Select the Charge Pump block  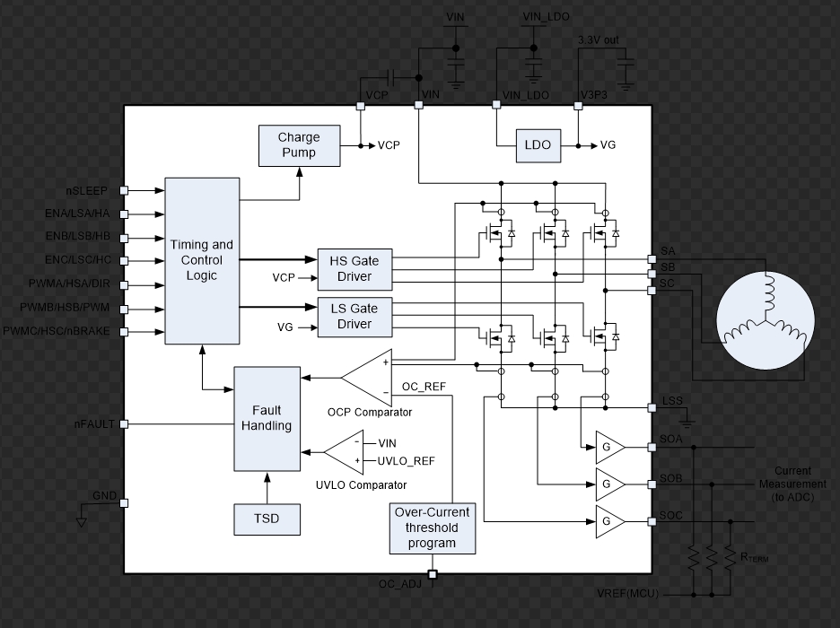coord(299,145)
